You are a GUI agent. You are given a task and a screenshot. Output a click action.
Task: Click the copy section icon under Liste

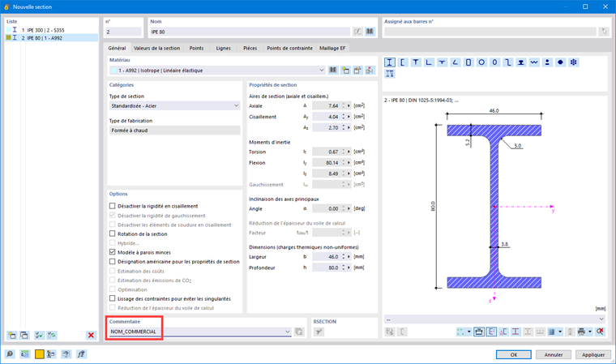coord(24,336)
